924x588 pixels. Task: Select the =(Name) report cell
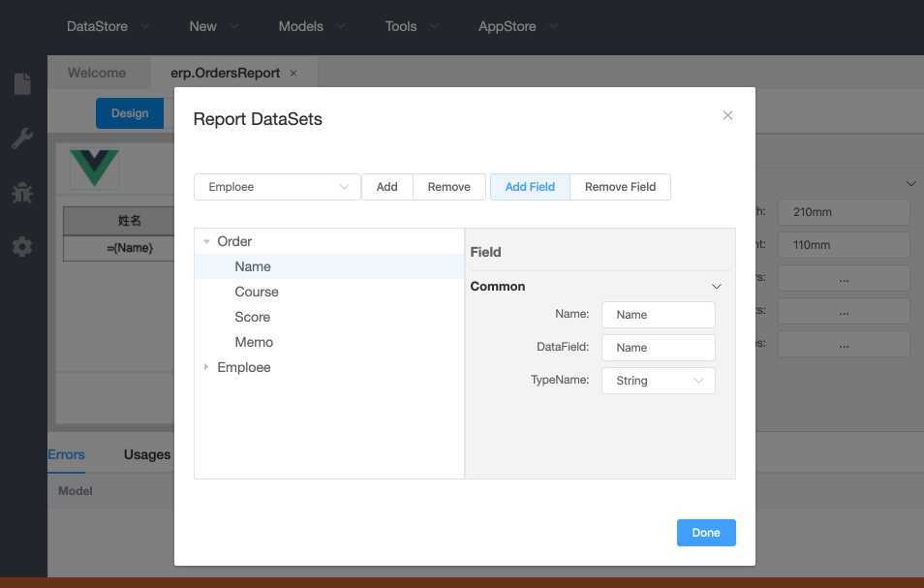[130, 248]
